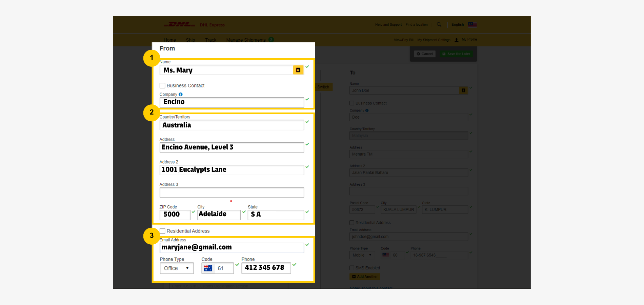Viewport: 644px width, 305px height.
Task: Open Find a location link
Action: (x=417, y=24)
